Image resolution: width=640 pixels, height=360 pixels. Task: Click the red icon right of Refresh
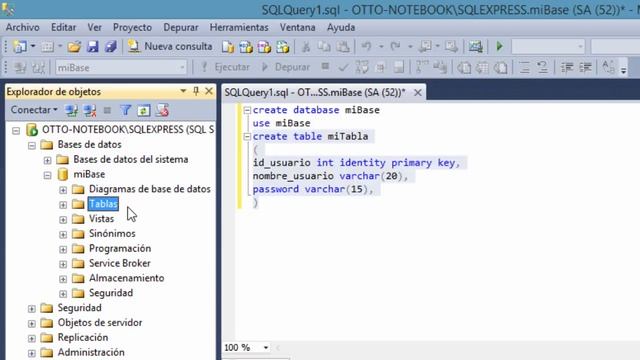click(162, 110)
